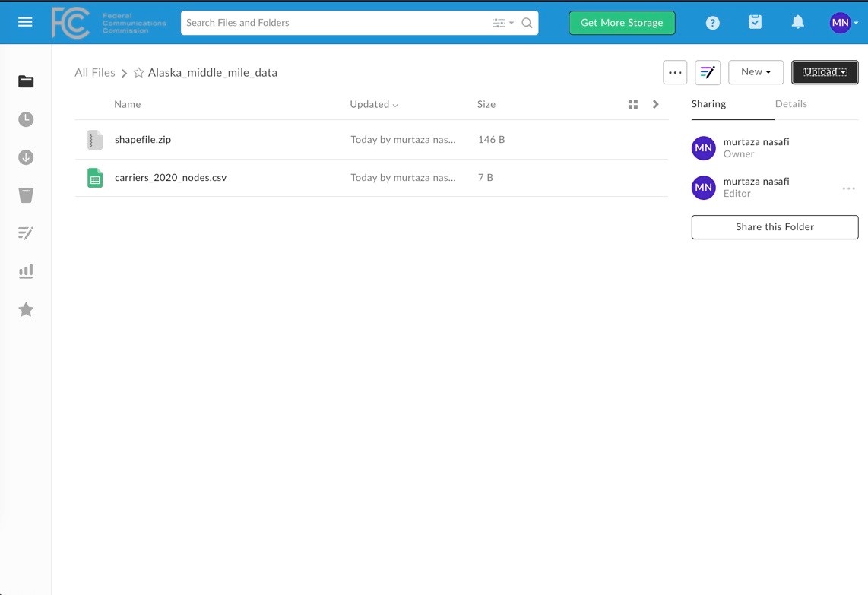Select the Sharing tab
Image resolution: width=868 pixels, height=595 pixels.
[708, 104]
